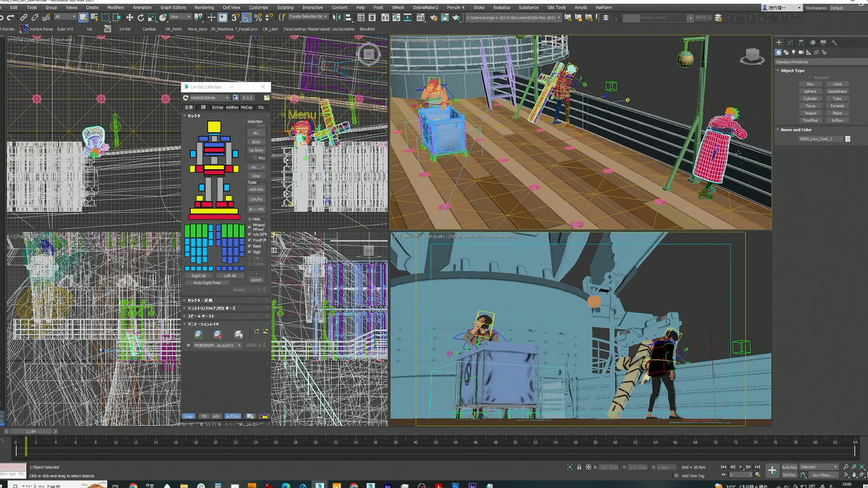This screenshot has width=868, height=488.
Task: Open the Modifiers menu
Action: (x=115, y=8)
